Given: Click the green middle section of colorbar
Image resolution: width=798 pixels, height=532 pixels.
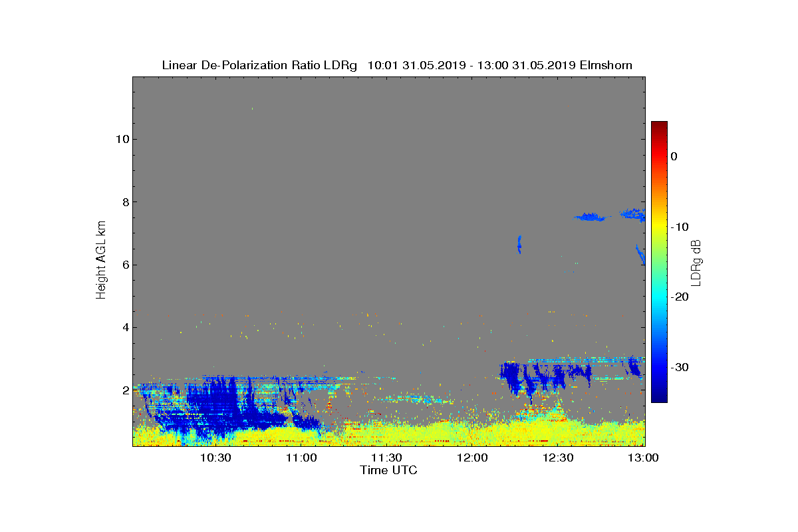Looking at the screenshot, I should [659, 262].
